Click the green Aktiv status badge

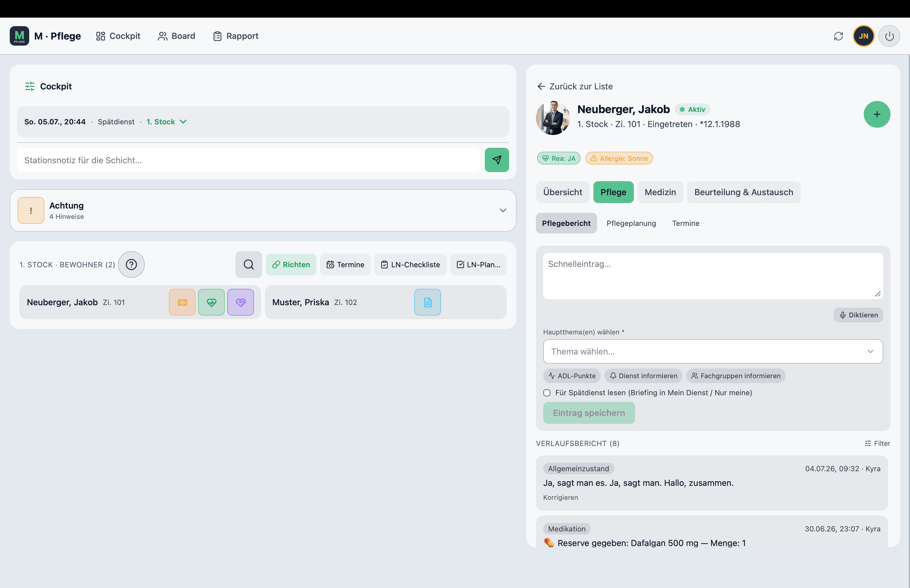point(692,109)
